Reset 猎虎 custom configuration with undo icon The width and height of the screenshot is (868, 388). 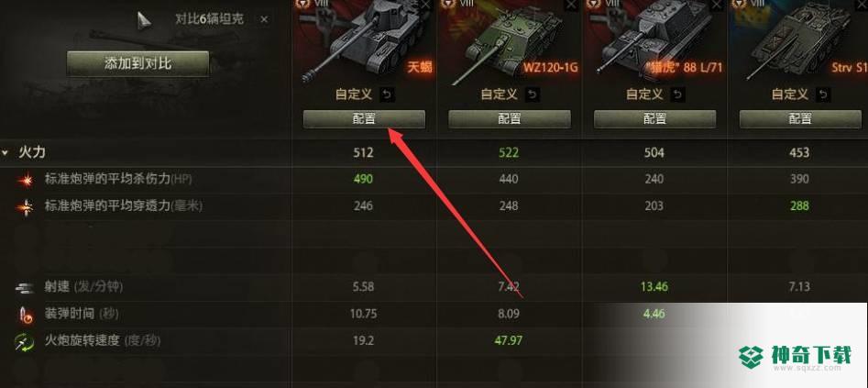tap(677, 94)
